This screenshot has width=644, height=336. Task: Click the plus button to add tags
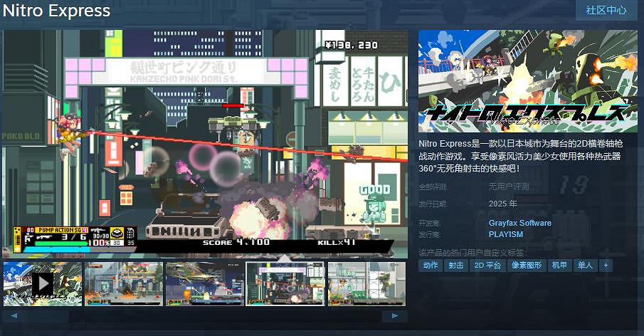point(606,266)
